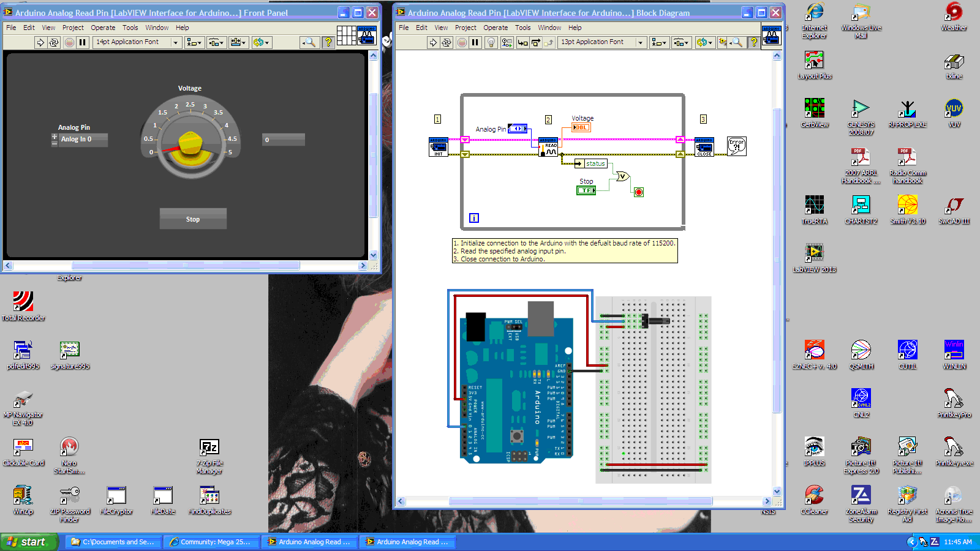This screenshot has height=551, width=980.
Task: Click the loop stop condition terminal
Action: [x=639, y=192]
